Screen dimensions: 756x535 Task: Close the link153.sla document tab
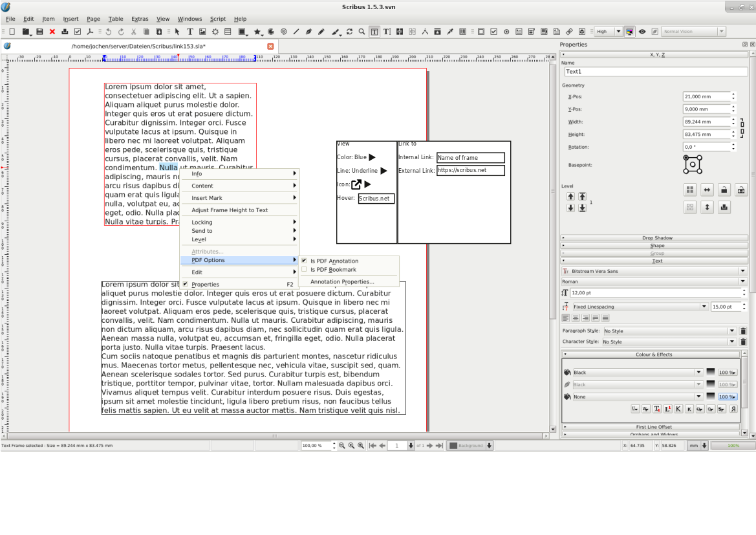pos(270,46)
